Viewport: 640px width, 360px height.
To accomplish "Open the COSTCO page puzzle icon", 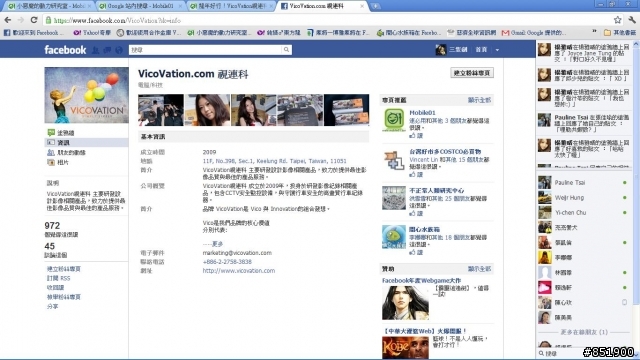I will click(x=393, y=159).
